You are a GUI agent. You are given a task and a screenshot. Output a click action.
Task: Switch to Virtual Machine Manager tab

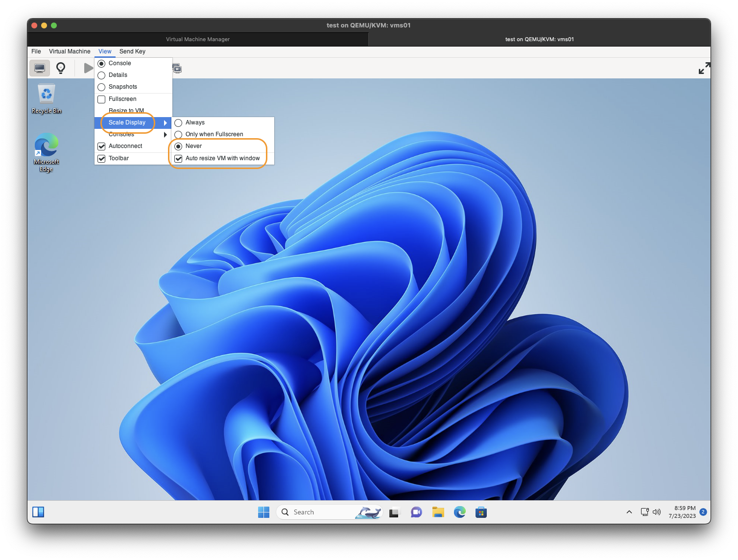198,39
